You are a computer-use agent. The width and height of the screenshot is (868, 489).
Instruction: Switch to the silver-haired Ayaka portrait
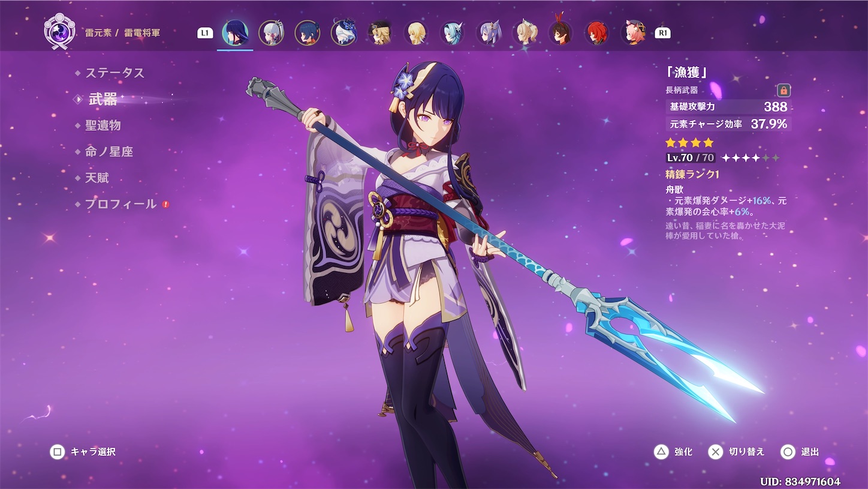(271, 33)
